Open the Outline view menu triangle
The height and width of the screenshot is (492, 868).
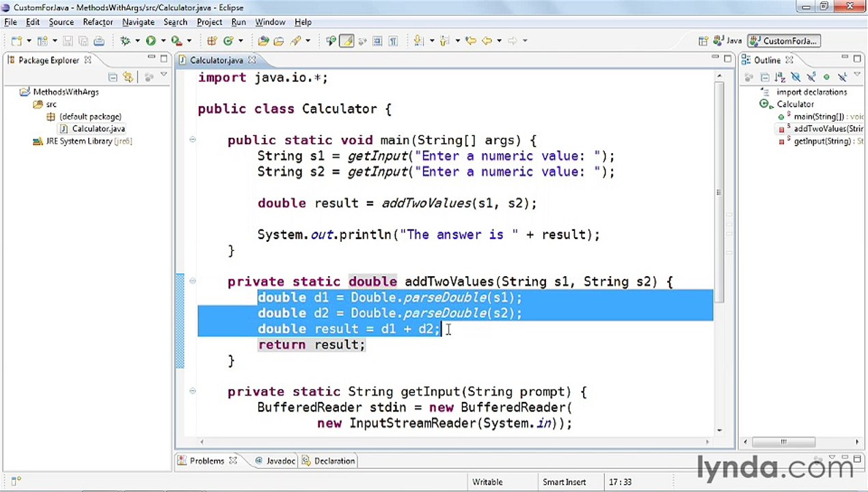click(x=857, y=74)
